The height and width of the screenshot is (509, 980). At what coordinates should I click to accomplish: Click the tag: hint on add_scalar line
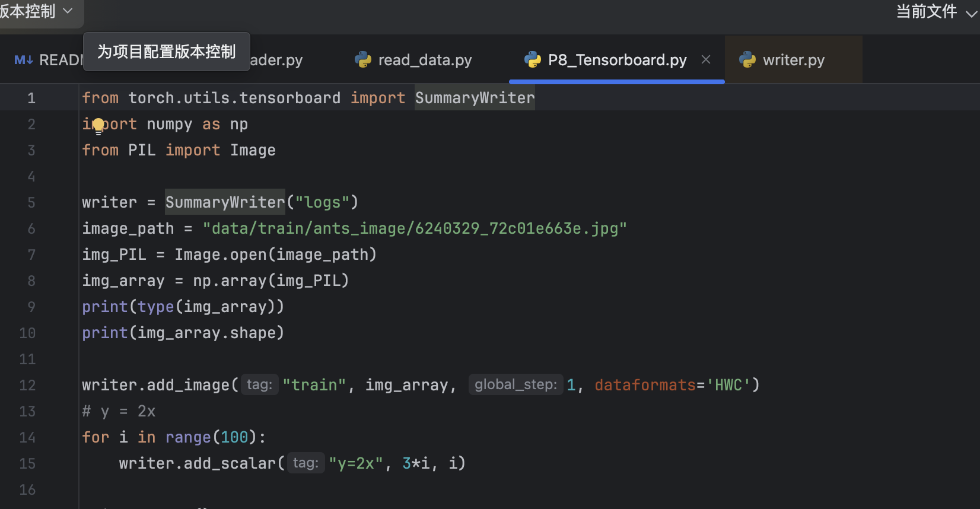306,463
